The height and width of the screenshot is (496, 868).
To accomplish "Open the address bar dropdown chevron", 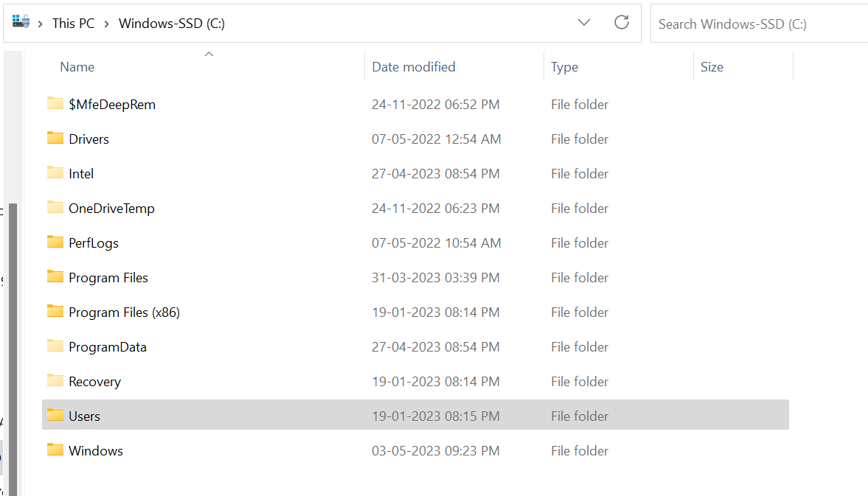I will click(584, 22).
